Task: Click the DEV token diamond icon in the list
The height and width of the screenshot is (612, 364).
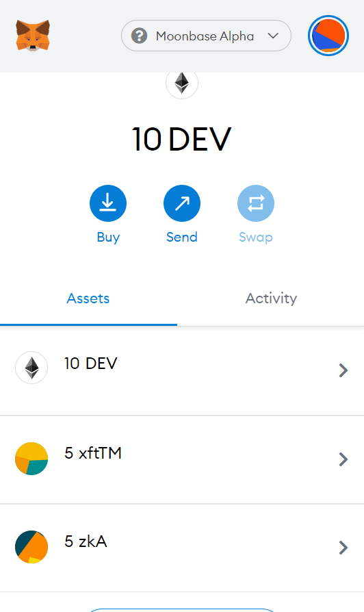Action: click(31, 368)
